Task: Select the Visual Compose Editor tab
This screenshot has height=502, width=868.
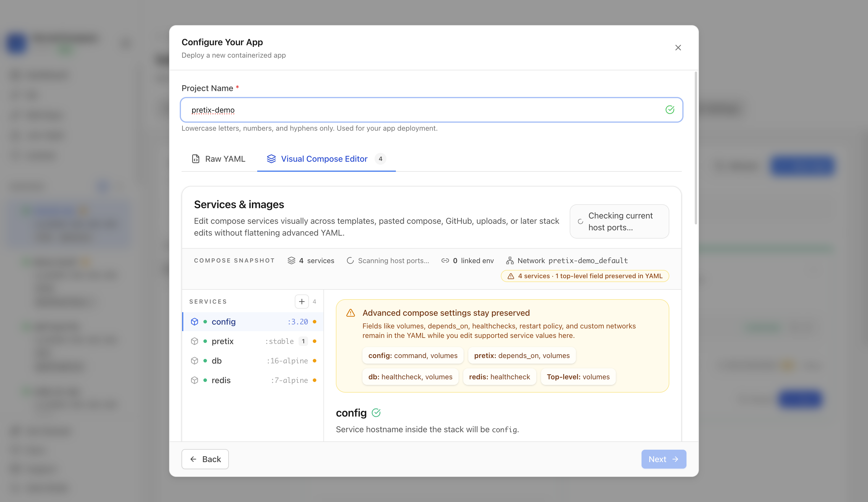Action: [x=326, y=159]
